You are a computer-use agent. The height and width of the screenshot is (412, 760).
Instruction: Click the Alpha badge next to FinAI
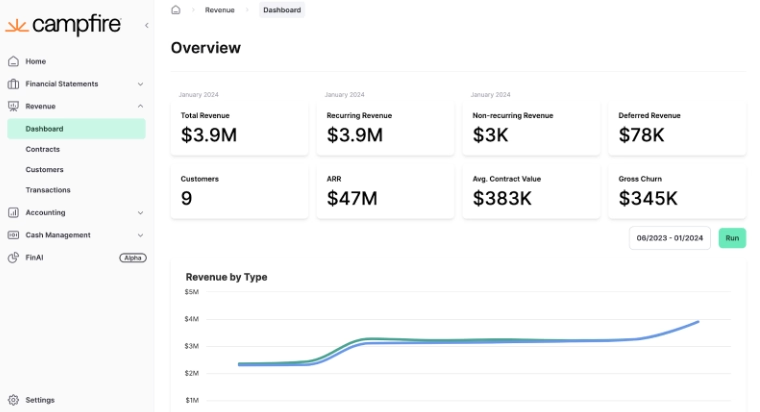(133, 258)
